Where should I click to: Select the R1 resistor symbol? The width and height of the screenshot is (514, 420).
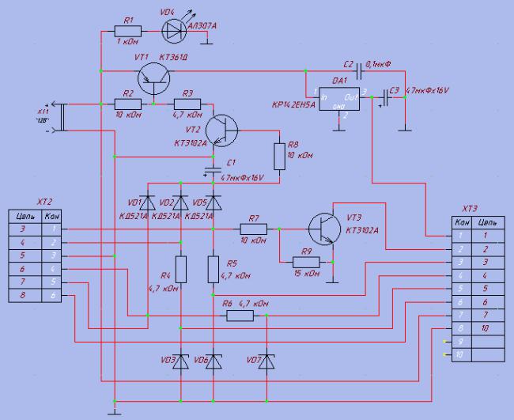(128, 31)
